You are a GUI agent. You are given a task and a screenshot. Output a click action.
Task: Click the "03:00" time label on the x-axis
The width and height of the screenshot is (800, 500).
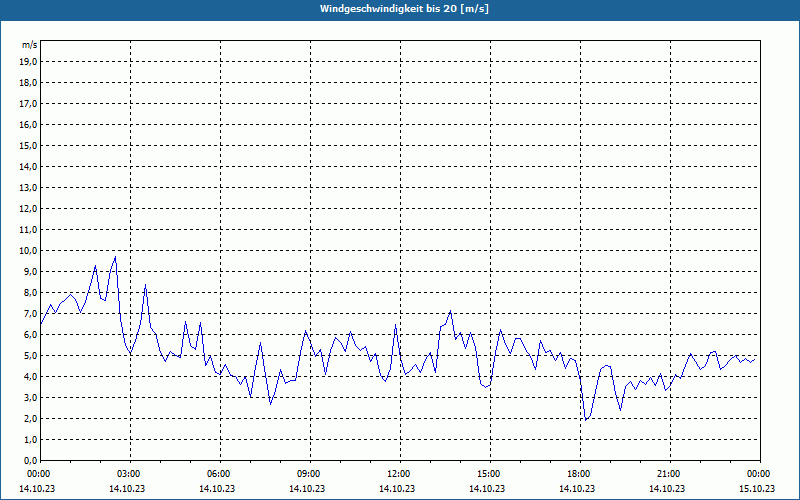[x=130, y=474]
